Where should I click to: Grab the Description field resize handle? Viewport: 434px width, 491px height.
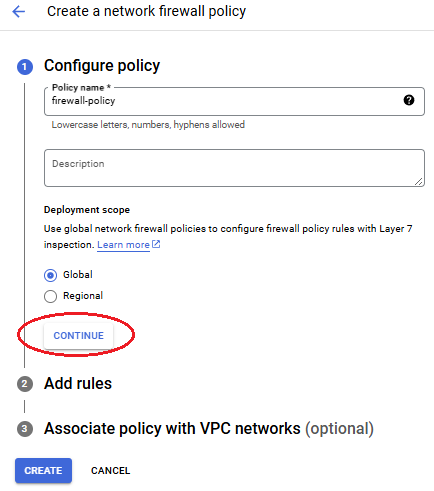coord(419,181)
